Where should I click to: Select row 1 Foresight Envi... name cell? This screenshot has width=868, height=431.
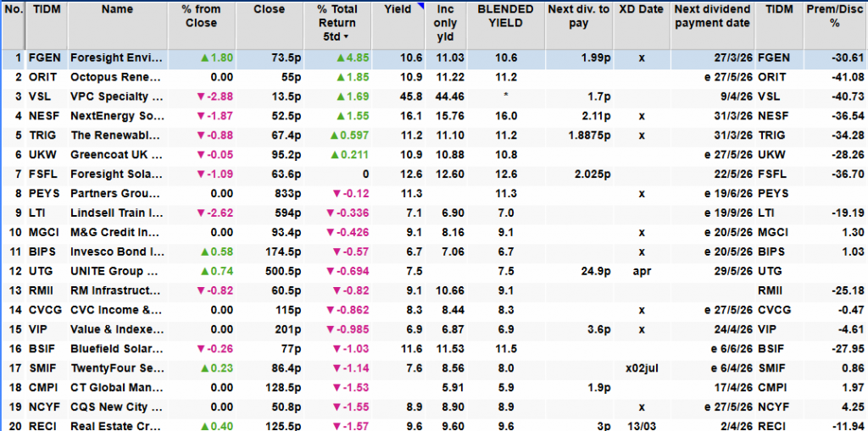coord(117,58)
